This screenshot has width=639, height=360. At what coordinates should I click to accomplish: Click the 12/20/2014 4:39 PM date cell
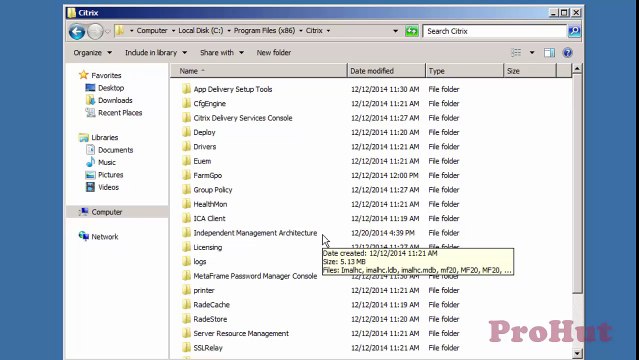point(383,233)
